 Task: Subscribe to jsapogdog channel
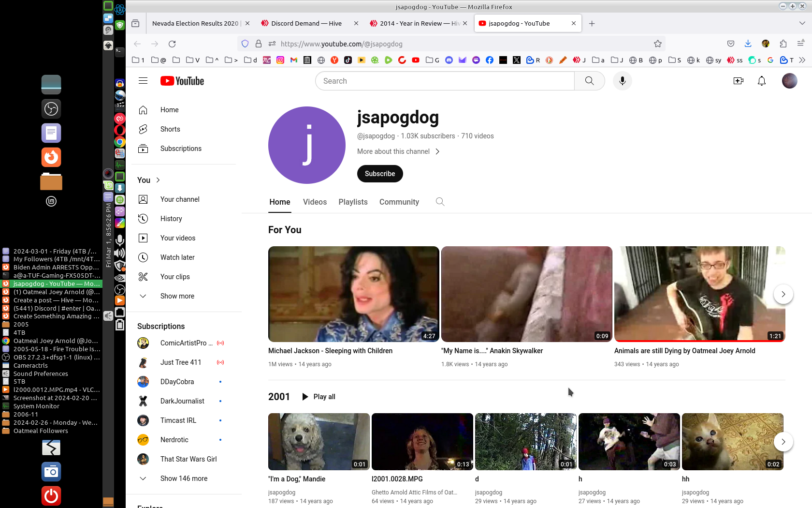click(380, 174)
